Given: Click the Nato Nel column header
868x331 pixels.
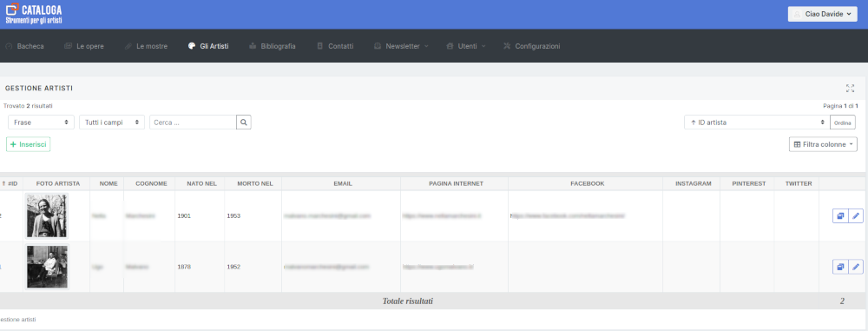Looking at the screenshot, I should [201, 183].
